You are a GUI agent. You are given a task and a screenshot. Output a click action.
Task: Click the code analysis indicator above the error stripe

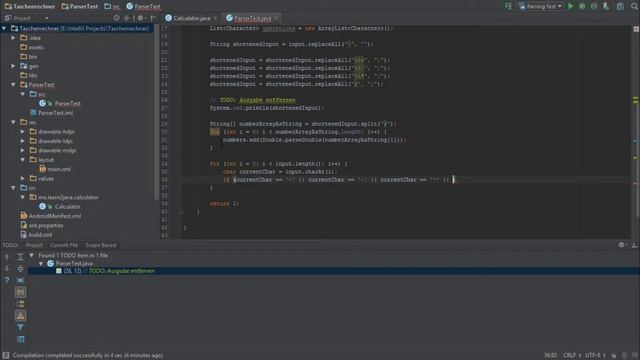(x=636, y=29)
